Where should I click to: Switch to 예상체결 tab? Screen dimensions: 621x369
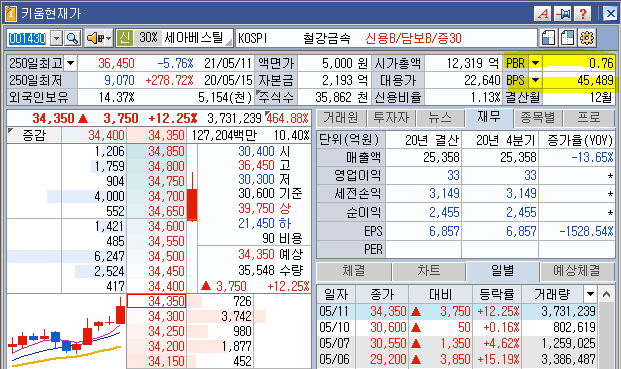point(577,271)
